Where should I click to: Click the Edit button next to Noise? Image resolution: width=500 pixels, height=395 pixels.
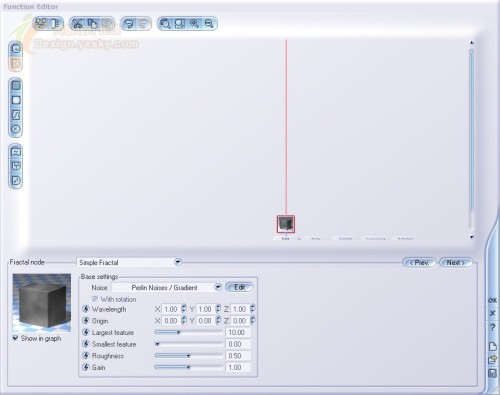tap(239, 287)
